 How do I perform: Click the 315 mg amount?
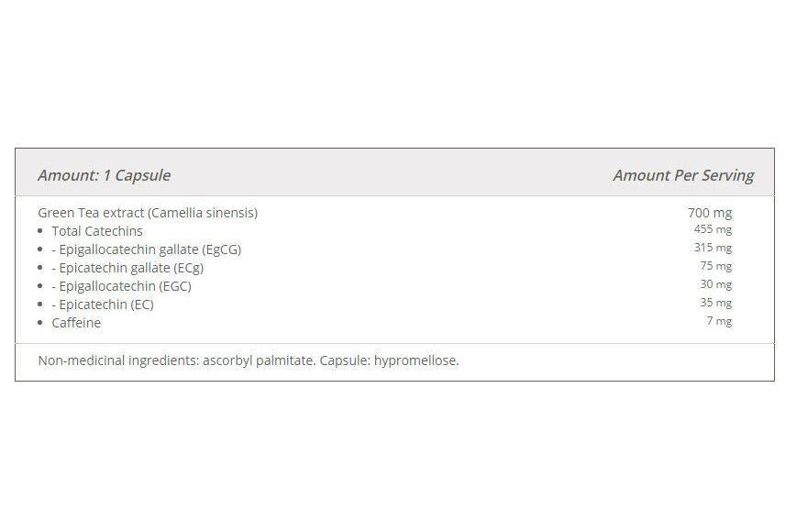tap(713, 248)
